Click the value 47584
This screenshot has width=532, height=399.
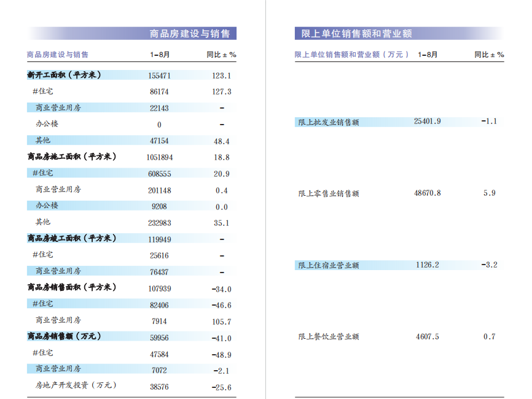click(159, 354)
